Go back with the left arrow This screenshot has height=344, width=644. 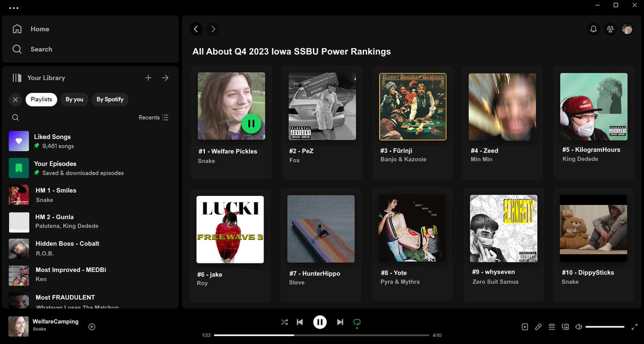point(196,29)
